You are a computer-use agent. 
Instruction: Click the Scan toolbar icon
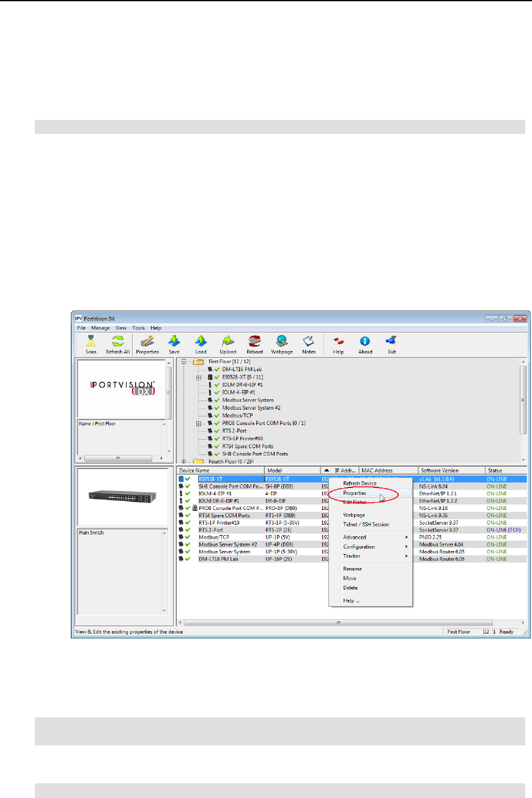[x=91, y=344]
